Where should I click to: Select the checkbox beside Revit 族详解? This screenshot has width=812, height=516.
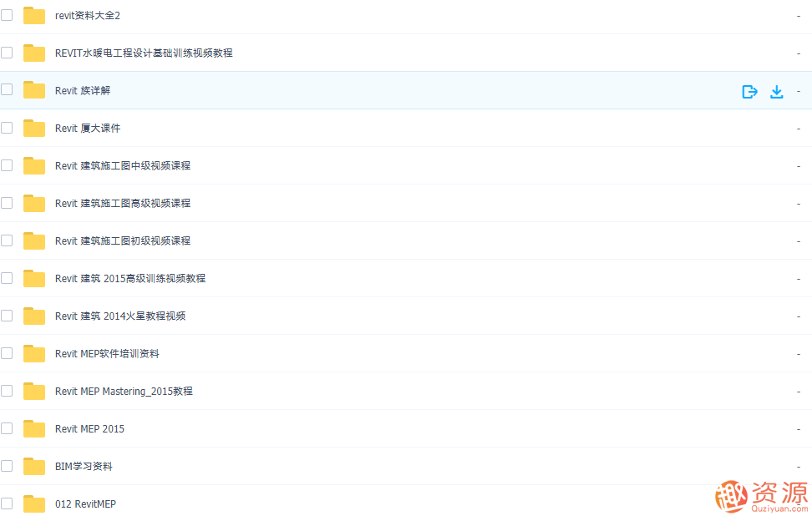pyautogui.click(x=7, y=90)
